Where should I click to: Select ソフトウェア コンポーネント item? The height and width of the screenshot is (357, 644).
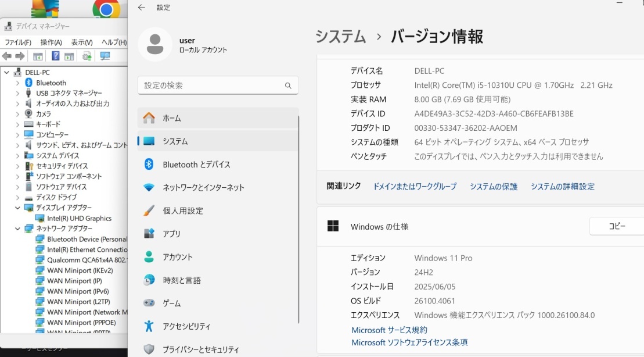(x=69, y=176)
